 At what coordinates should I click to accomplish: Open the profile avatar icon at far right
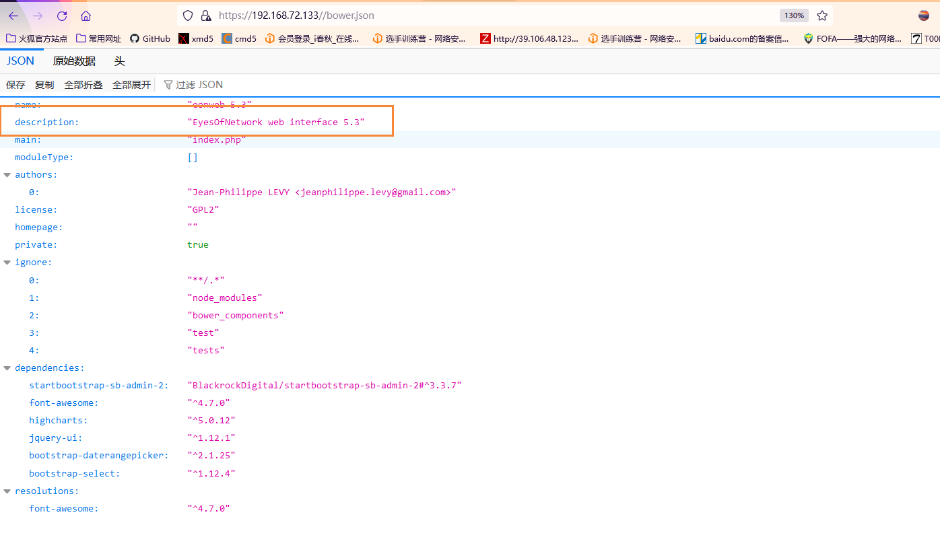click(924, 15)
